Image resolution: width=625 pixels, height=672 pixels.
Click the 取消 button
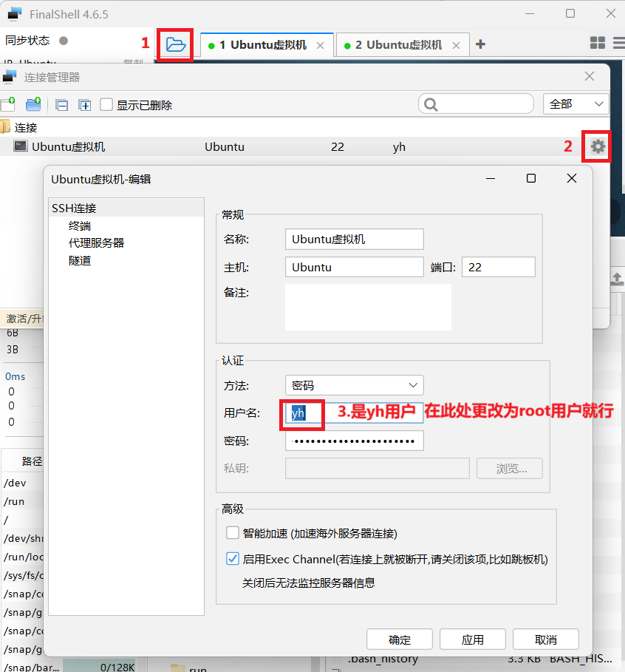click(546, 640)
